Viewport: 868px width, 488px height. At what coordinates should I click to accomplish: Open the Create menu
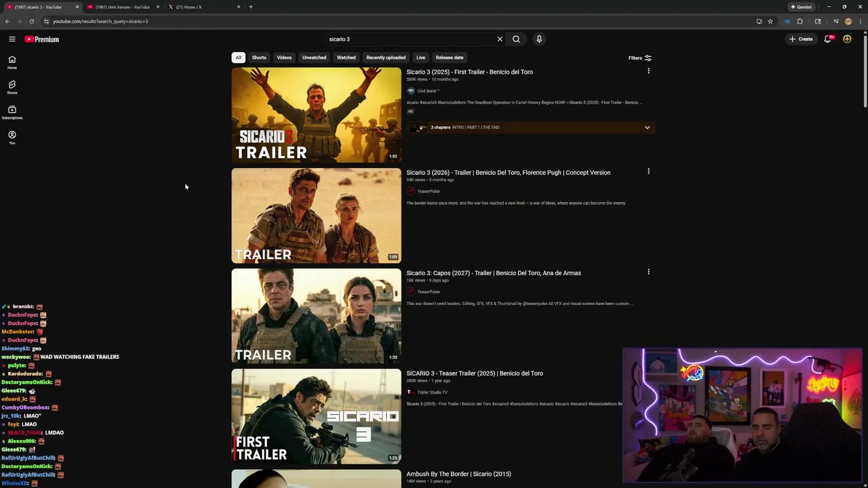coord(801,39)
